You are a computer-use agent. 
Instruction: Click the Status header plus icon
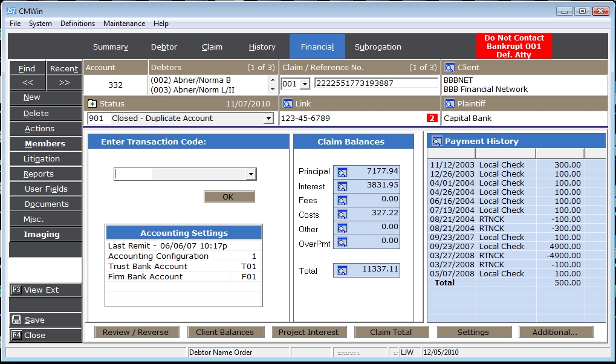[x=92, y=104]
